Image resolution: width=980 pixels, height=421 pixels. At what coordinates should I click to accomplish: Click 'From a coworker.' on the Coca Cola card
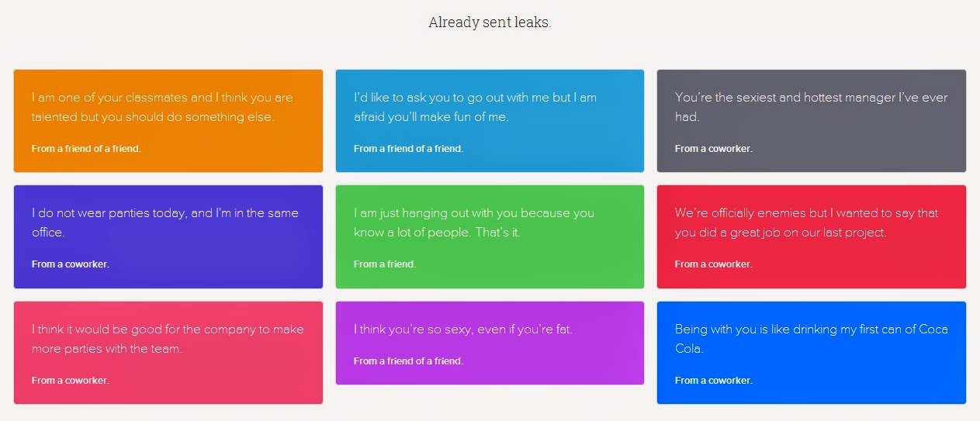714,381
